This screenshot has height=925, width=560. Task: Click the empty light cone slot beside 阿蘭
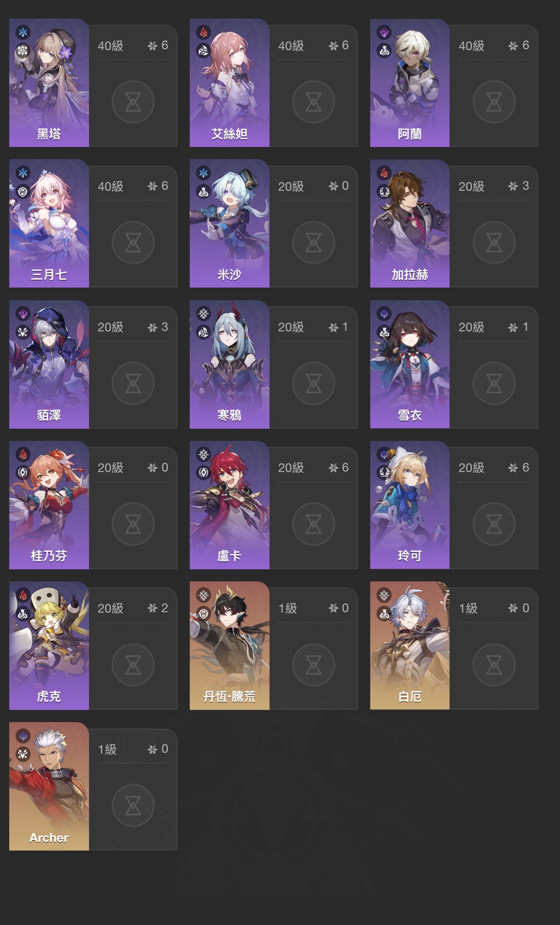click(x=494, y=102)
